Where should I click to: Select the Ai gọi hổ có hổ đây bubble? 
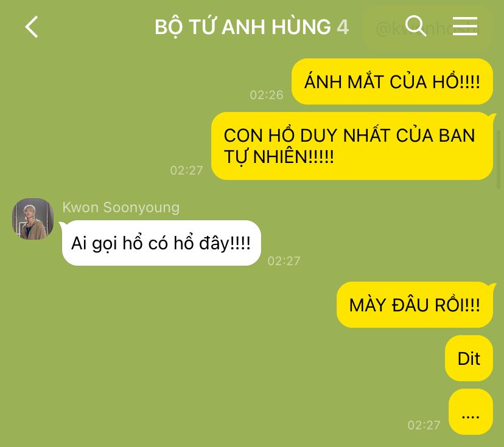pyautogui.click(x=161, y=243)
